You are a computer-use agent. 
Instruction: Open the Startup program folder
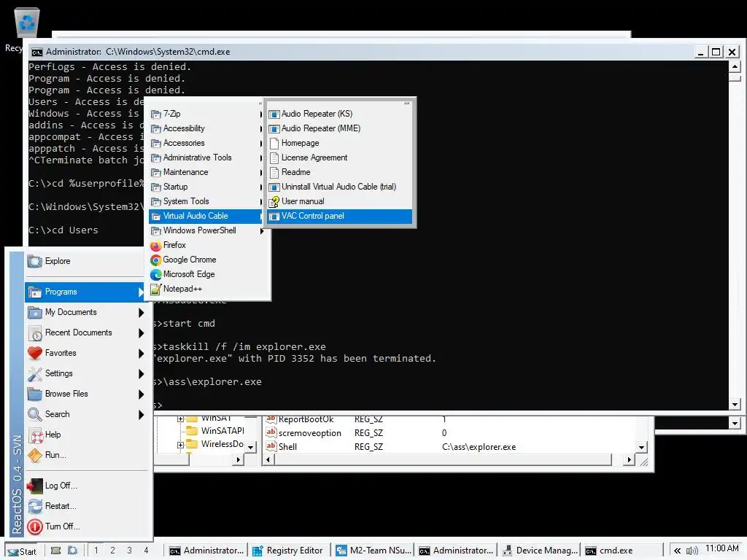[x=206, y=187]
